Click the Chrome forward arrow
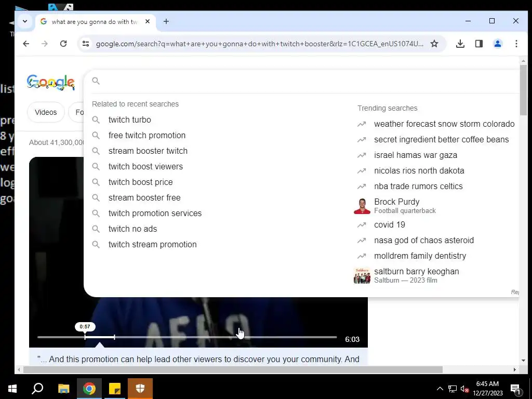This screenshot has height=399, width=532. pyautogui.click(x=45, y=44)
